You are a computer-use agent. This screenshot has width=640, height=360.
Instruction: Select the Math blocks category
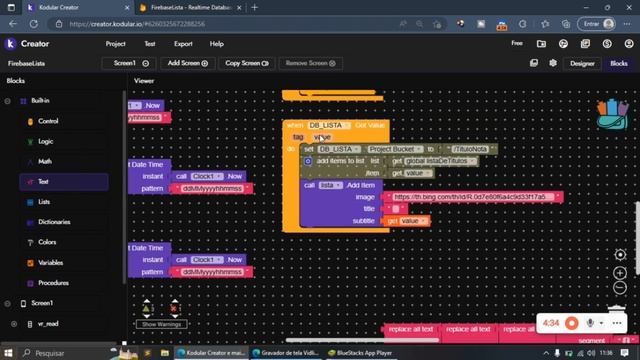click(64, 162)
